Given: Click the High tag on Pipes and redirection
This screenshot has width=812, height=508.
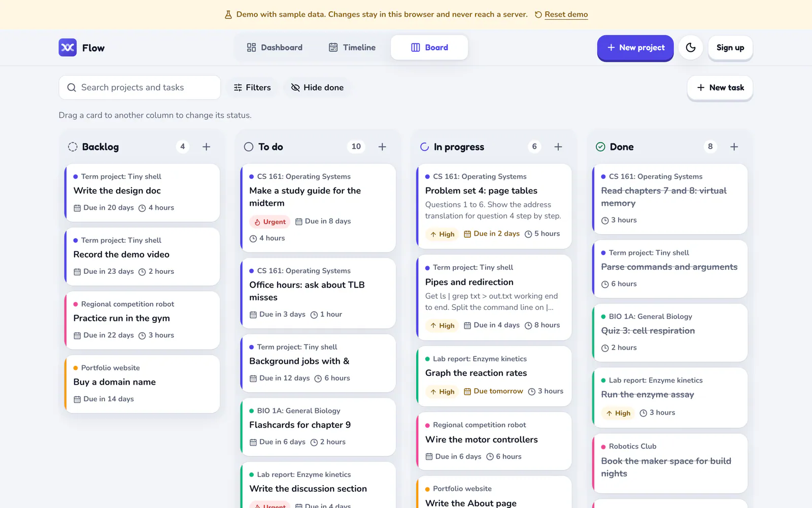Looking at the screenshot, I should pyautogui.click(x=442, y=326).
